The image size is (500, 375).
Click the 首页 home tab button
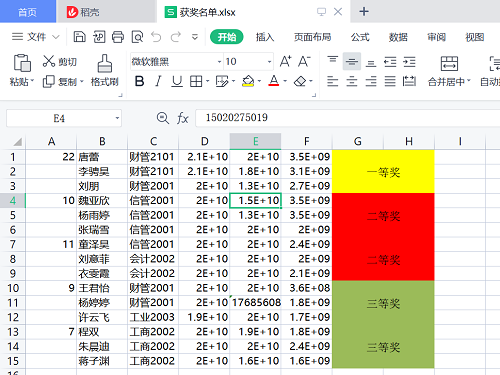point(28,12)
